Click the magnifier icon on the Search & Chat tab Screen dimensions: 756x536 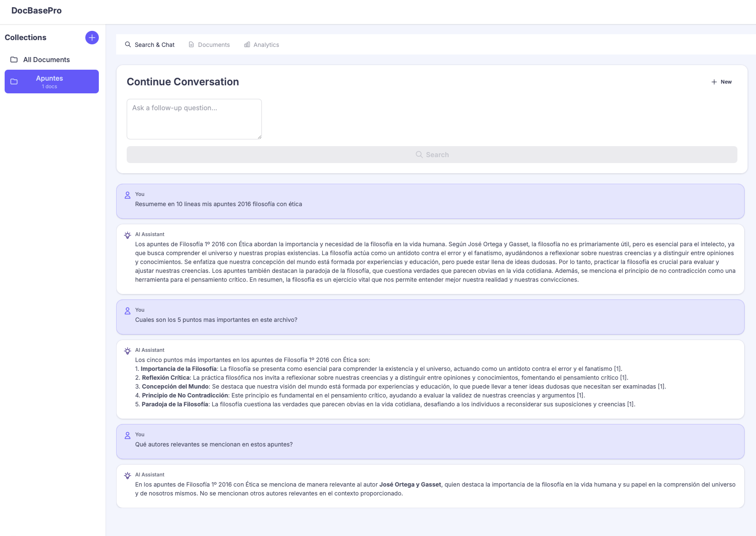click(127, 44)
